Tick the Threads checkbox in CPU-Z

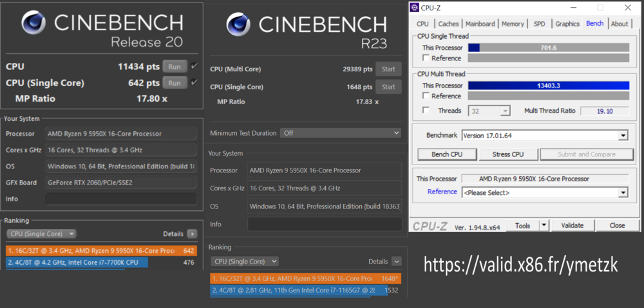426,111
